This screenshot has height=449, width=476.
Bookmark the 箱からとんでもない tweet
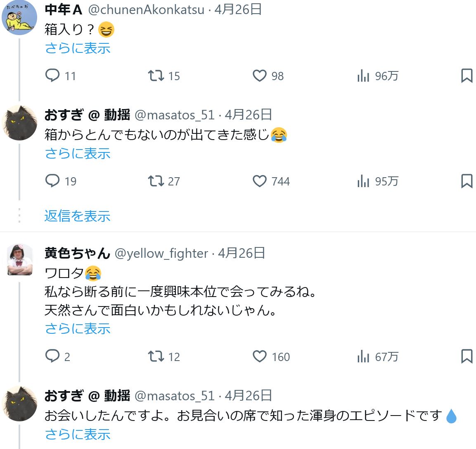[467, 181]
